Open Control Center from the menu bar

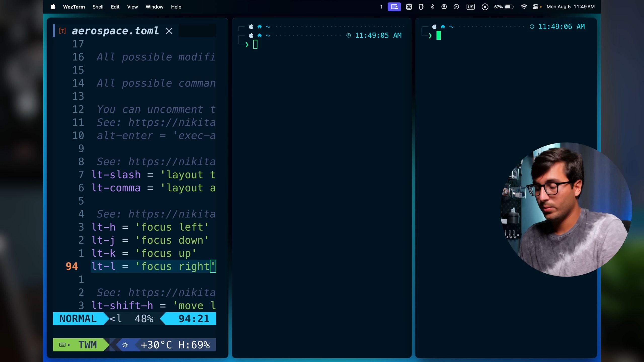536,7
